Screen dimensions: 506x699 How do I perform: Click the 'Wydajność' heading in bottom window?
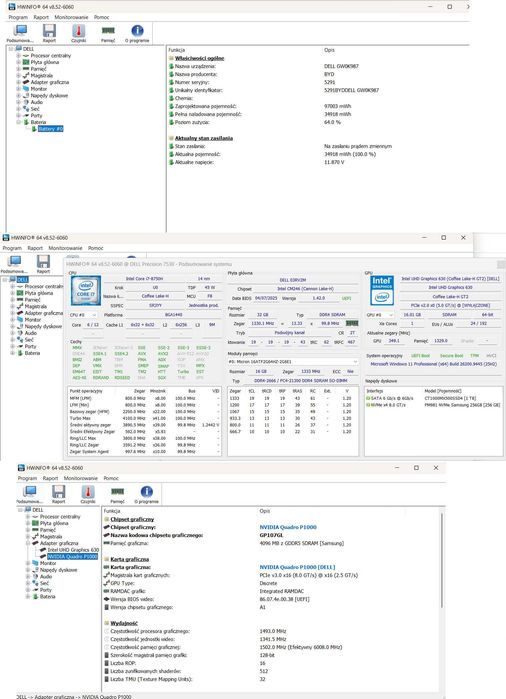[x=124, y=623]
